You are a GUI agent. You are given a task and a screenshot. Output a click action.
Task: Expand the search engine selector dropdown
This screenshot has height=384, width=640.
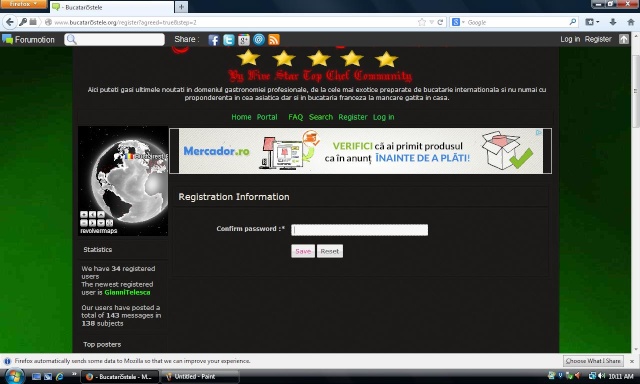[x=458, y=22]
